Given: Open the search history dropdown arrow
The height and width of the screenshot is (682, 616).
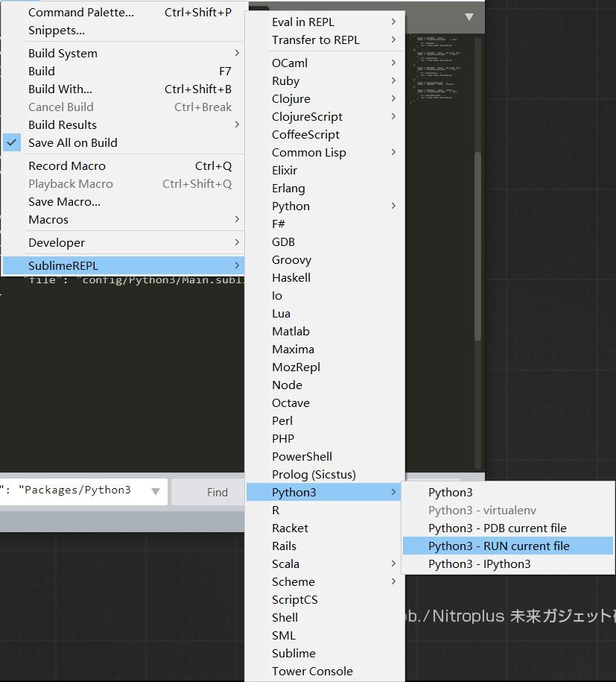Looking at the screenshot, I should tap(155, 492).
